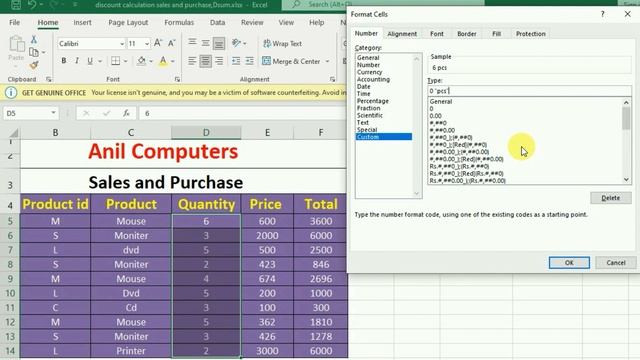Open the Alignment group dialog launcher

click(x=333, y=79)
